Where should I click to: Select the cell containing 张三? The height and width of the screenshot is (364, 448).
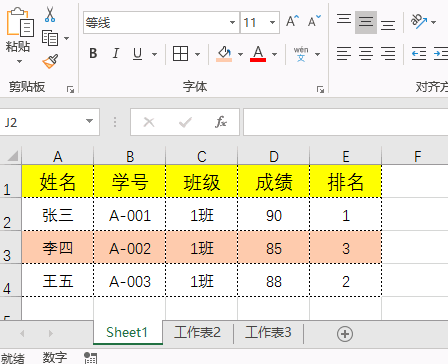tap(58, 214)
